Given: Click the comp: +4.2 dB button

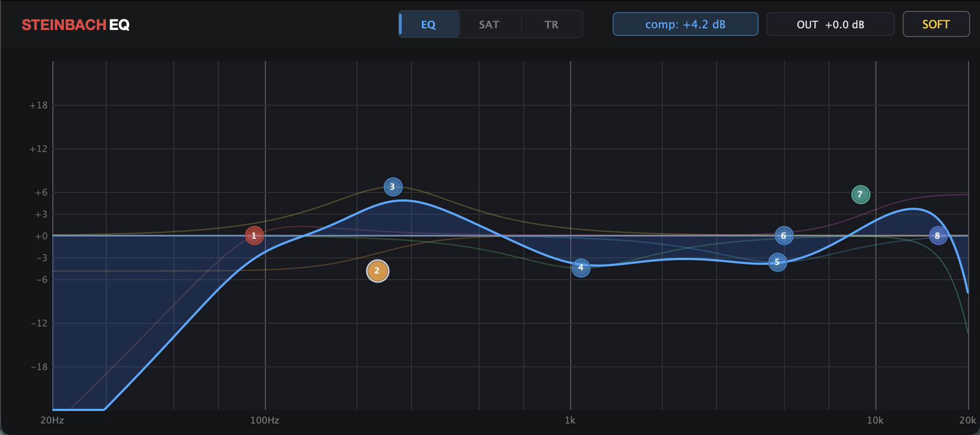Looking at the screenshot, I should (x=686, y=25).
